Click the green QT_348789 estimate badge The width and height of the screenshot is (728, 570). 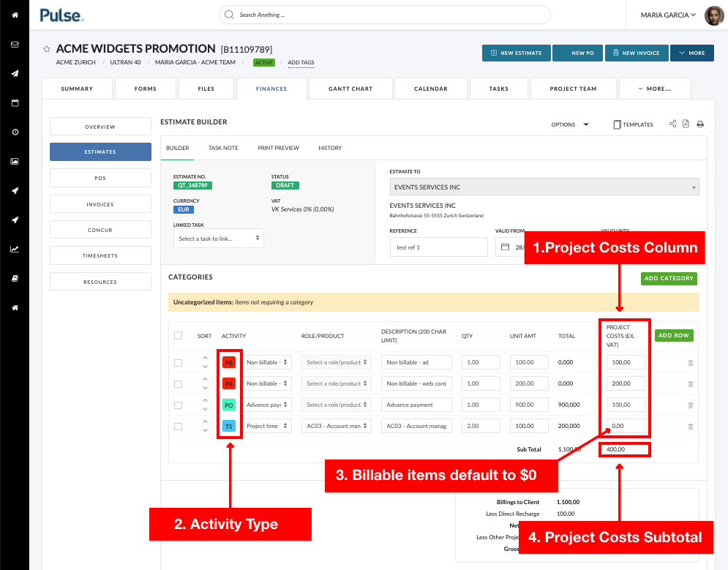(x=192, y=185)
